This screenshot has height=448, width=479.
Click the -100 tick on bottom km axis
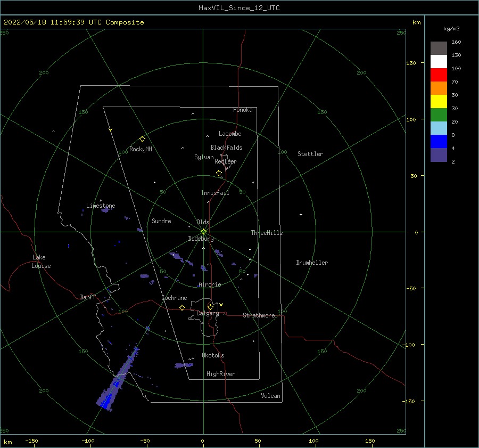click(88, 441)
